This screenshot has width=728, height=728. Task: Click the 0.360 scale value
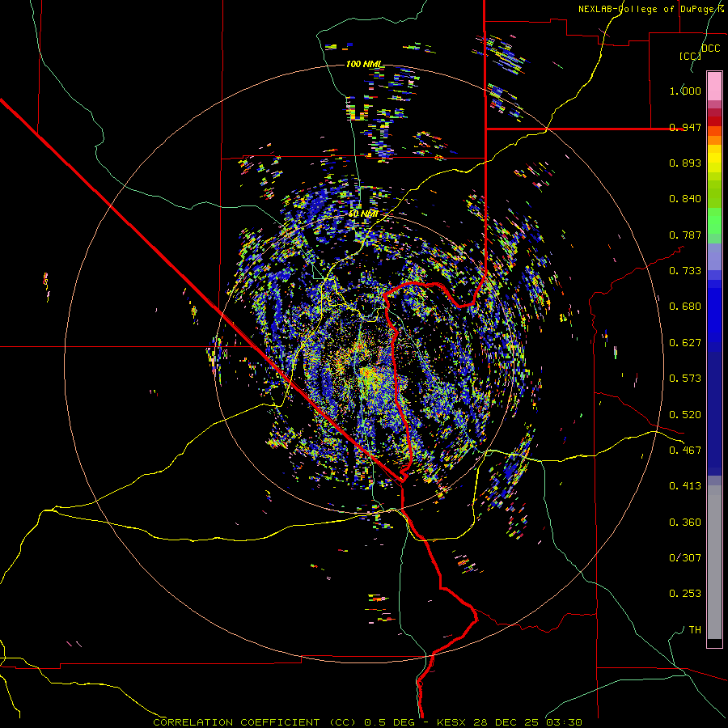coord(685,523)
